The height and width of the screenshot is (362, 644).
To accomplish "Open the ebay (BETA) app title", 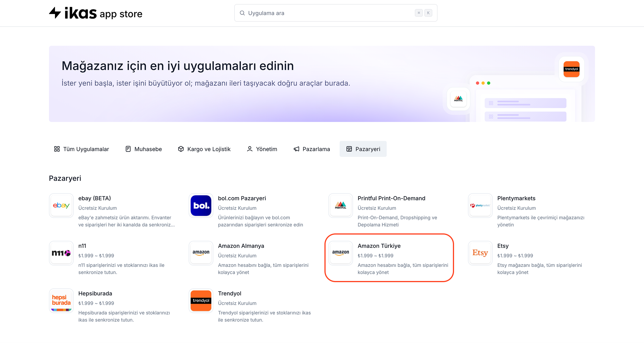I will pos(95,198).
